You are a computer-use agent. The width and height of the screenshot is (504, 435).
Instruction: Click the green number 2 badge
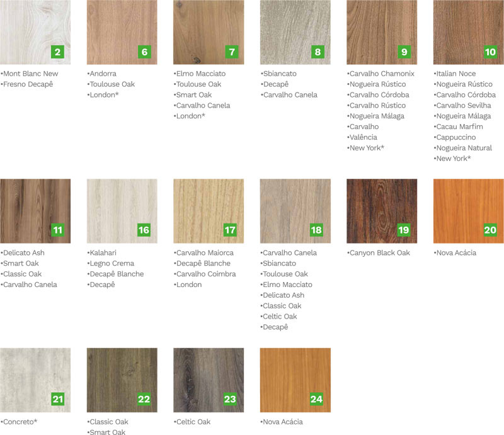[x=57, y=52]
